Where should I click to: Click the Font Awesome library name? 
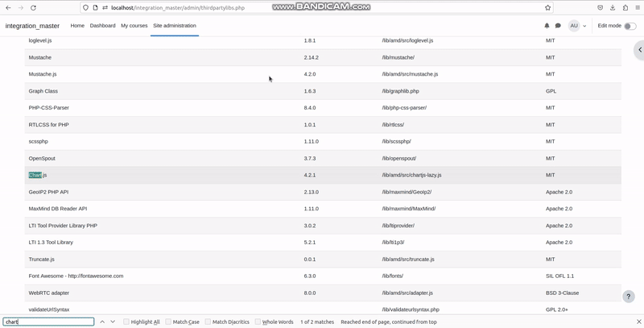[76, 276]
